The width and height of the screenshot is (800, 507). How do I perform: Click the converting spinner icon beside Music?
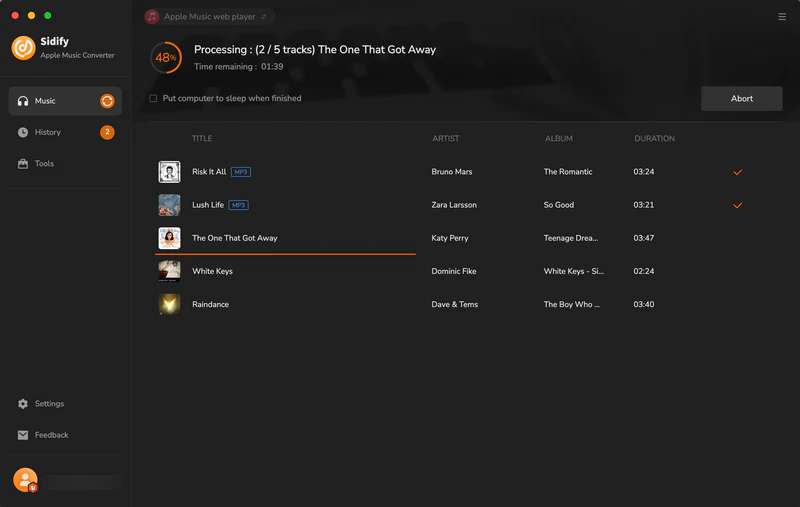pyautogui.click(x=107, y=101)
